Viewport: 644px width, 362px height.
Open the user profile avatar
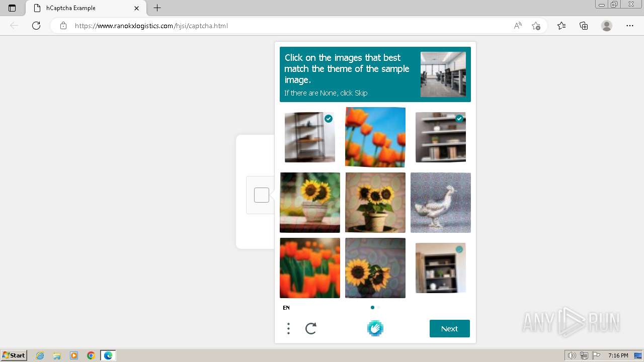[607, 26]
